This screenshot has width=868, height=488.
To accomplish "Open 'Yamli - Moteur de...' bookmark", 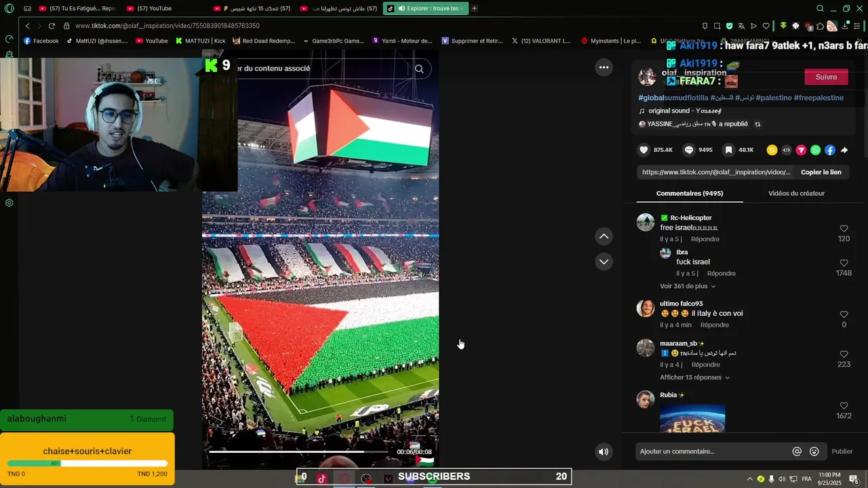I will coord(403,41).
